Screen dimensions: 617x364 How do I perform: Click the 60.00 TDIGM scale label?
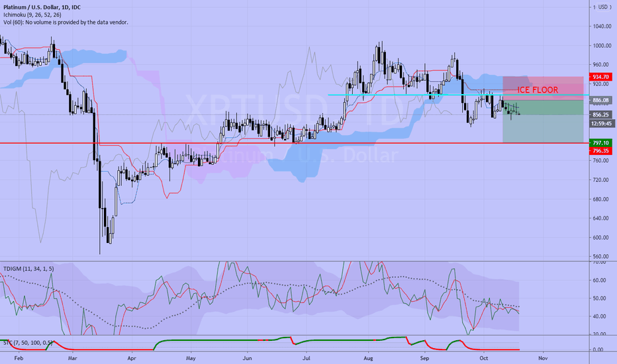pyautogui.click(x=599, y=280)
